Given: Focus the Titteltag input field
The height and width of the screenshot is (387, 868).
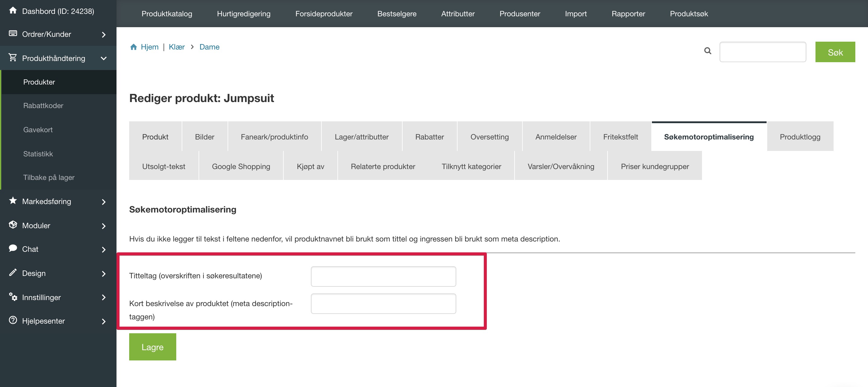Looking at the screenshot, I should click(x=384, y=277).
